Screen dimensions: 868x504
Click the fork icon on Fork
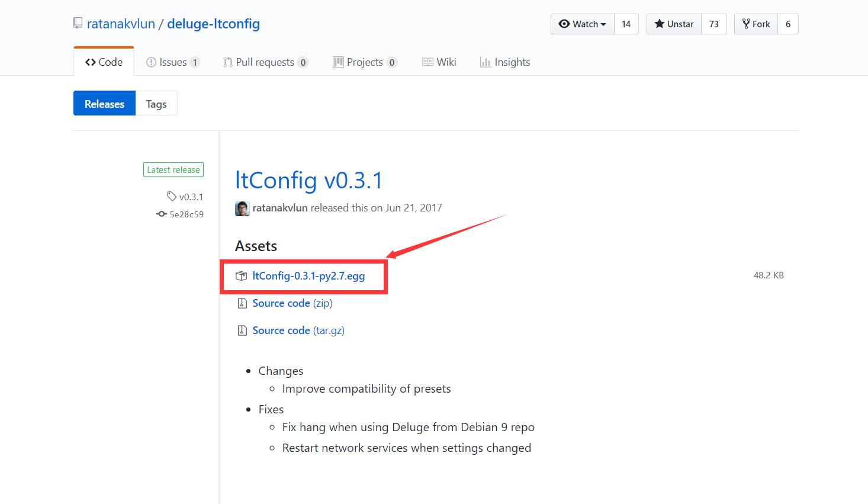[746, 24]
